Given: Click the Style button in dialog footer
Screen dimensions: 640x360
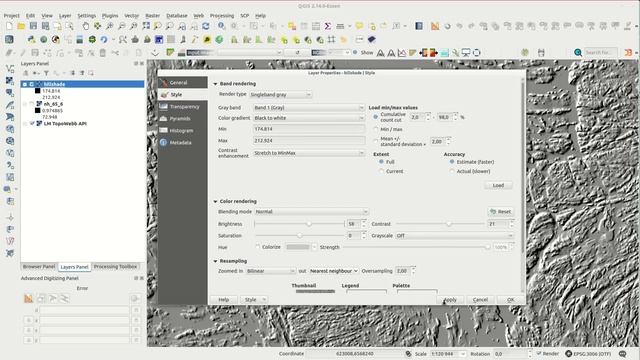Looking at the screenshot, I should pyautogui.click(x=254, y=300).
